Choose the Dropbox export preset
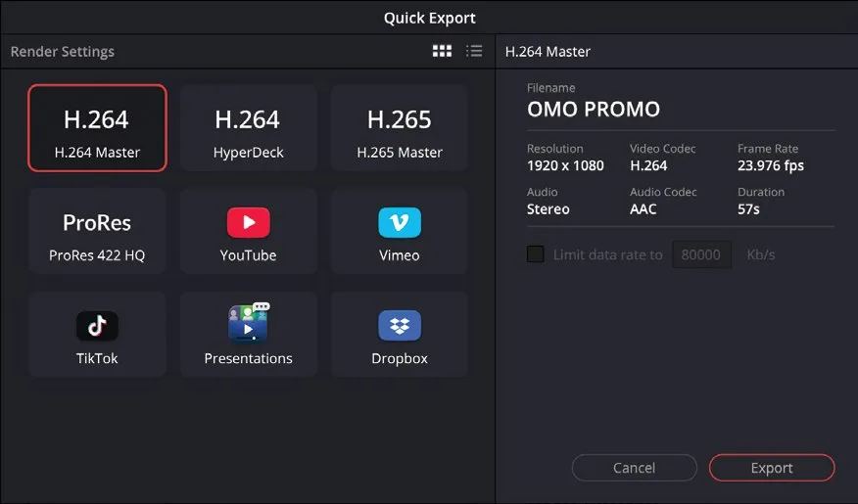Image resolution: width=858 pixels, height=504 pixels. click(x=400, y=335)
